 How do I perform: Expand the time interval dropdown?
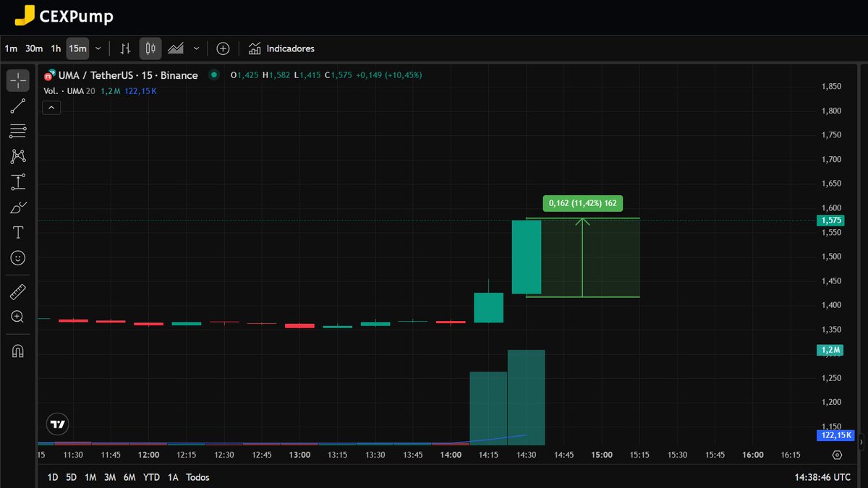[x=98, y=48]
